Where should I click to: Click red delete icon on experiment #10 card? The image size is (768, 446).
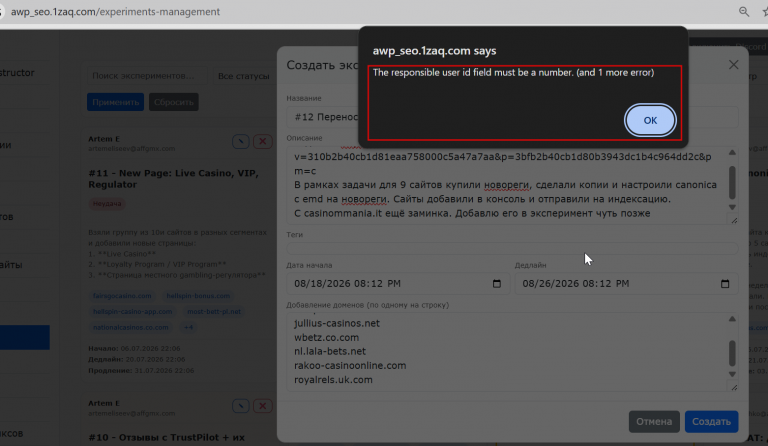263,406
